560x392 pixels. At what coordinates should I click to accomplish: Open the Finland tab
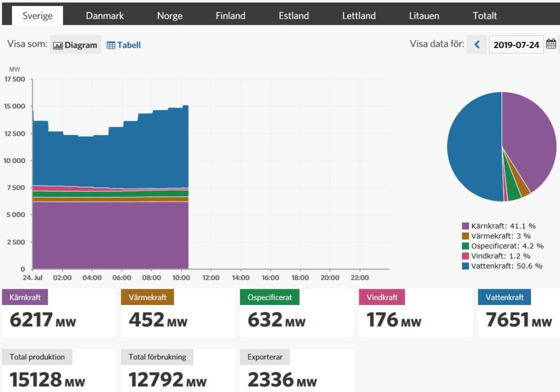(230, 16)
